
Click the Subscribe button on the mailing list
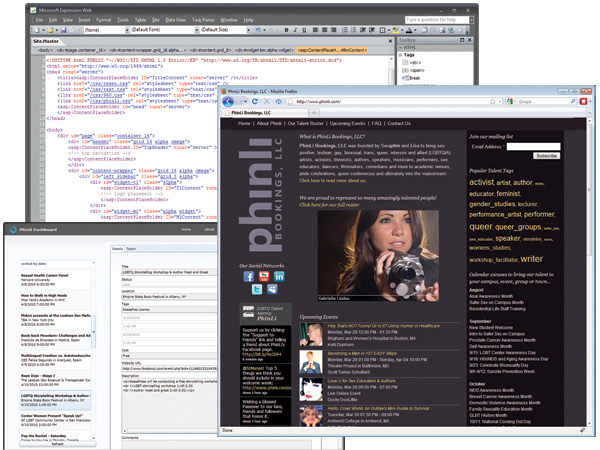546,156
